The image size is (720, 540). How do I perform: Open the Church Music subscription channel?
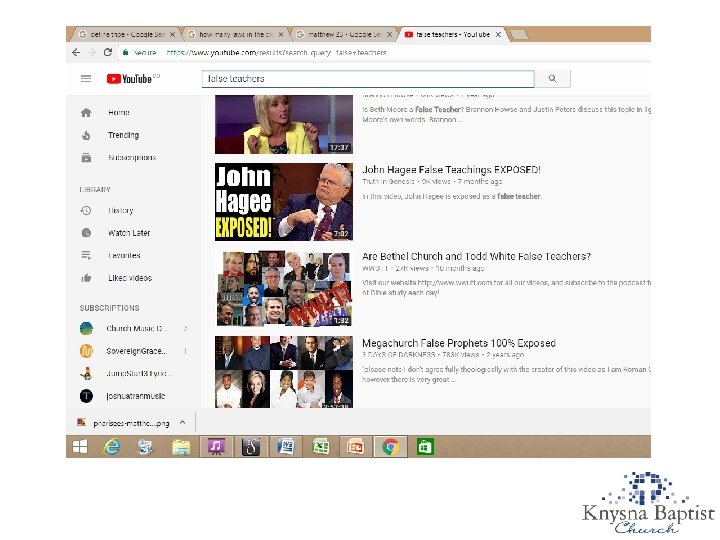(x=136, y=328)
